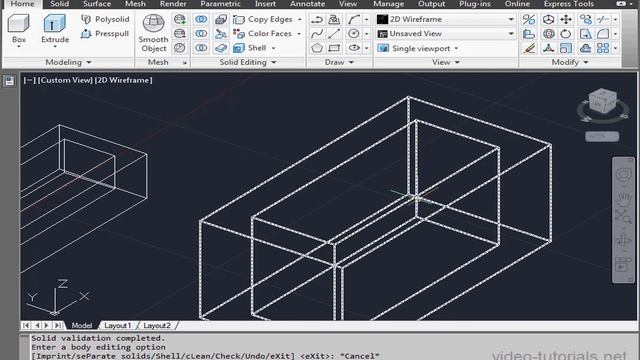Select the Ellipse draw tool
Image resolution: width=640 pixels, height=360 pixels.
pos(354,48)
